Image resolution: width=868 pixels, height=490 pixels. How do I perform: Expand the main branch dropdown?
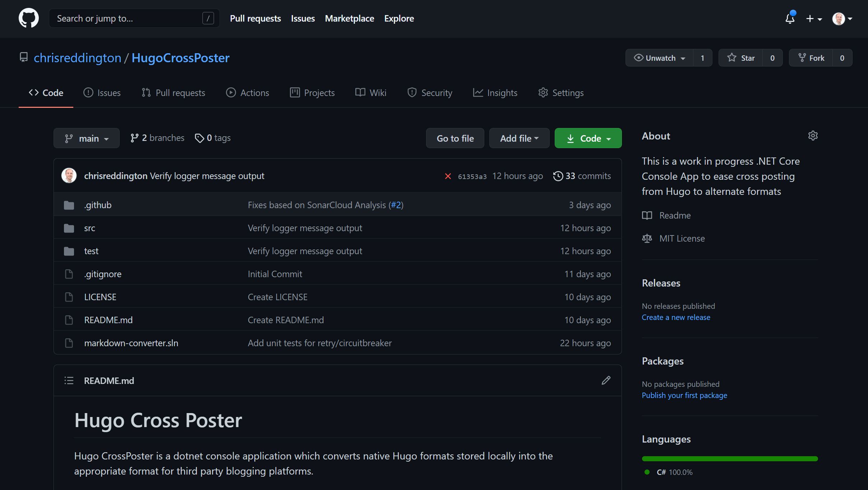(x=86, y=138)
